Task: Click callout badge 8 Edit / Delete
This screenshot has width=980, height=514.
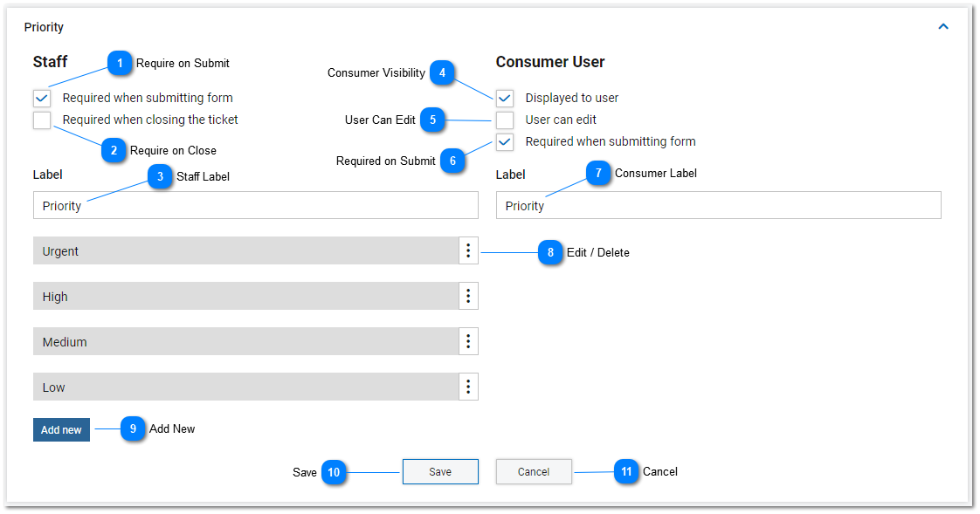Action: (x=550, y=252)
